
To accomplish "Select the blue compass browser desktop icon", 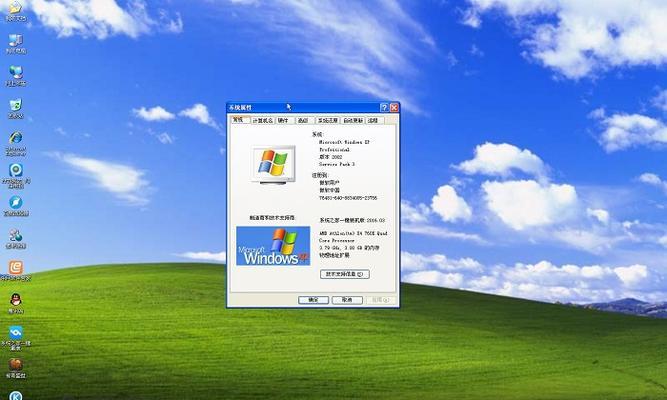I will [16, 206].
